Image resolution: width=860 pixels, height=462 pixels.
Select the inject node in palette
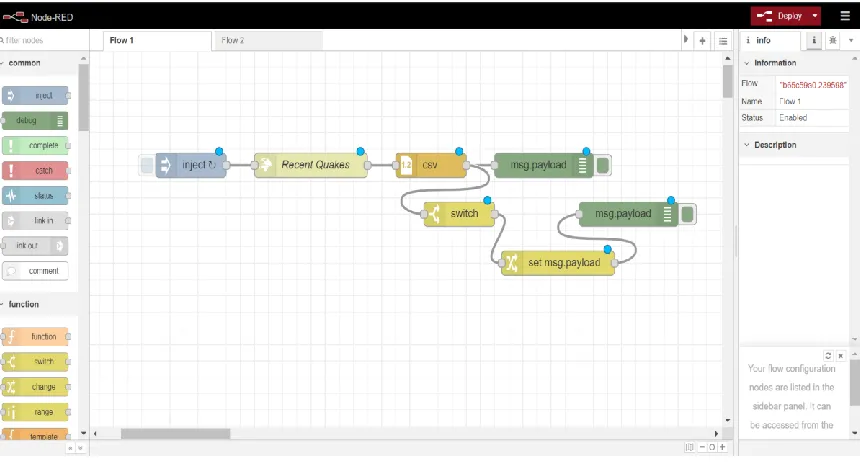(36, 95)
